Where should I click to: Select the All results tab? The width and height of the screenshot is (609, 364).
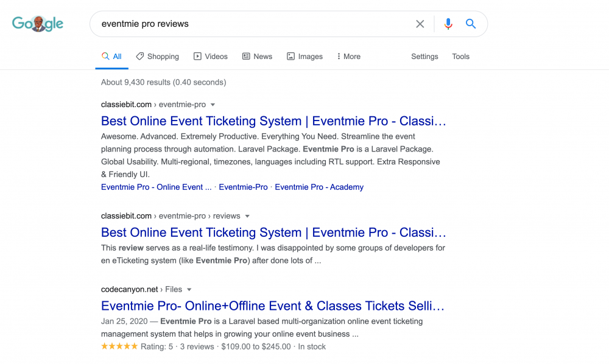click(x=112, y=57)
